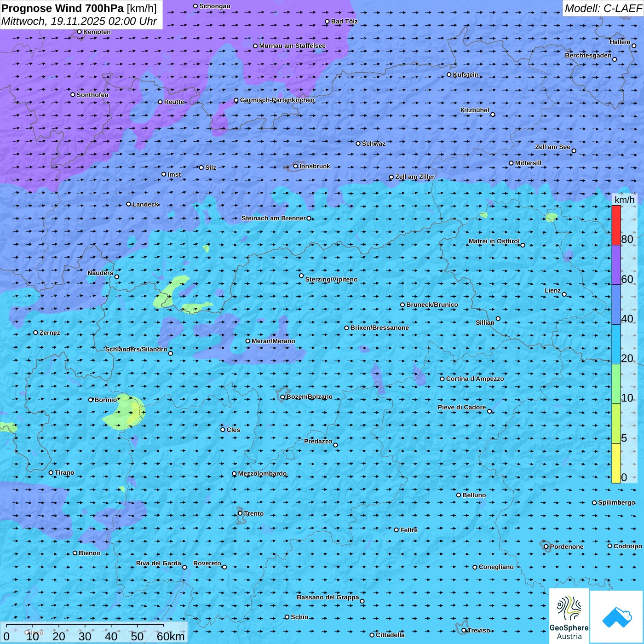Image resolution: width=644 pixels, height=644 pixels.
Task: Click the Bad Tölz city label
Action: (344, 21)
